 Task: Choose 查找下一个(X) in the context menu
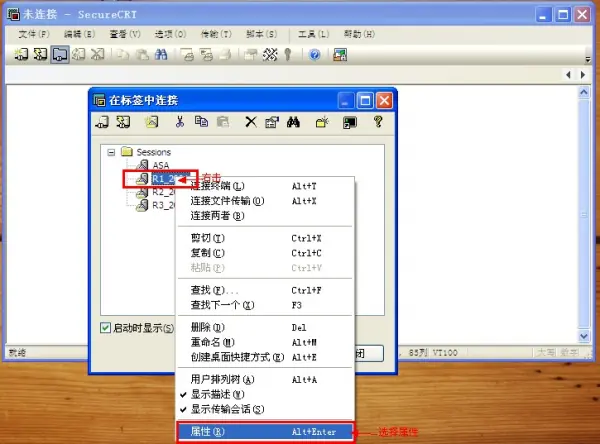265,305
